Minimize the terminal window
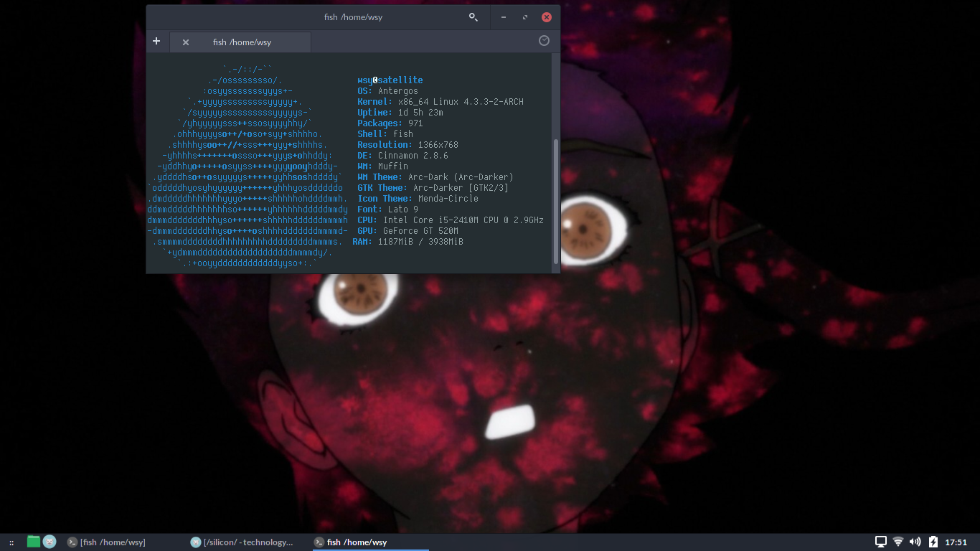The height and width of the screenshot is (551, 980). point(504,17)
